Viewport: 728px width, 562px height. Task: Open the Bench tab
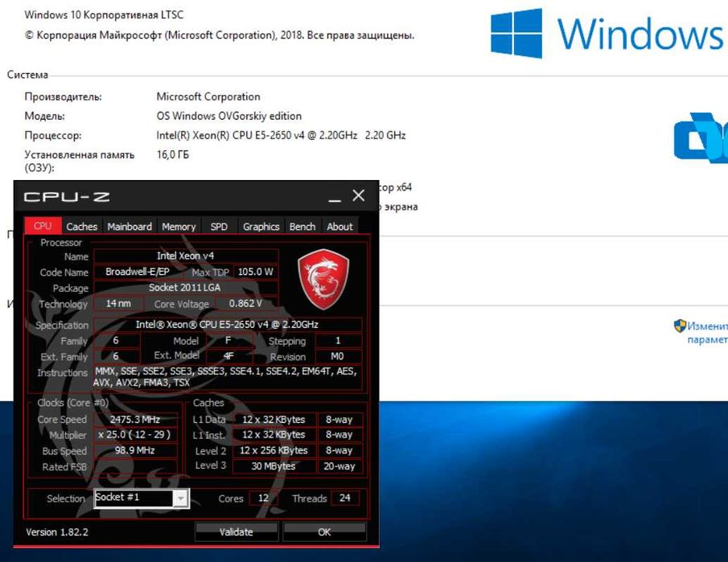point(302,227)
